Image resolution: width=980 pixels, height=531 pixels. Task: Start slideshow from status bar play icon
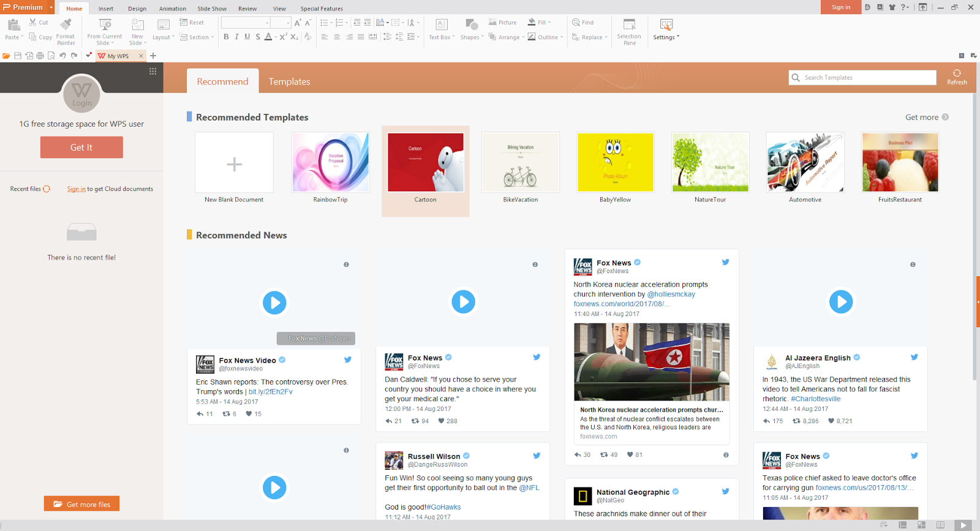tap(963, 525)
